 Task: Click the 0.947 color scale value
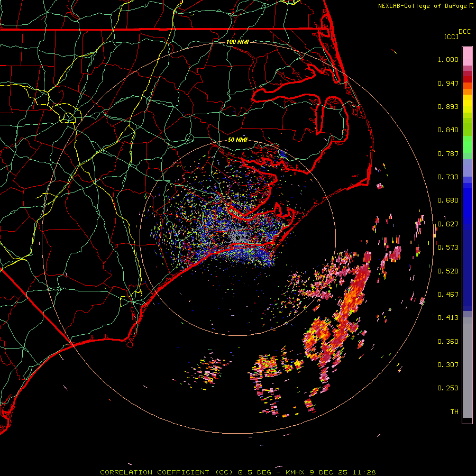point(448,83)
